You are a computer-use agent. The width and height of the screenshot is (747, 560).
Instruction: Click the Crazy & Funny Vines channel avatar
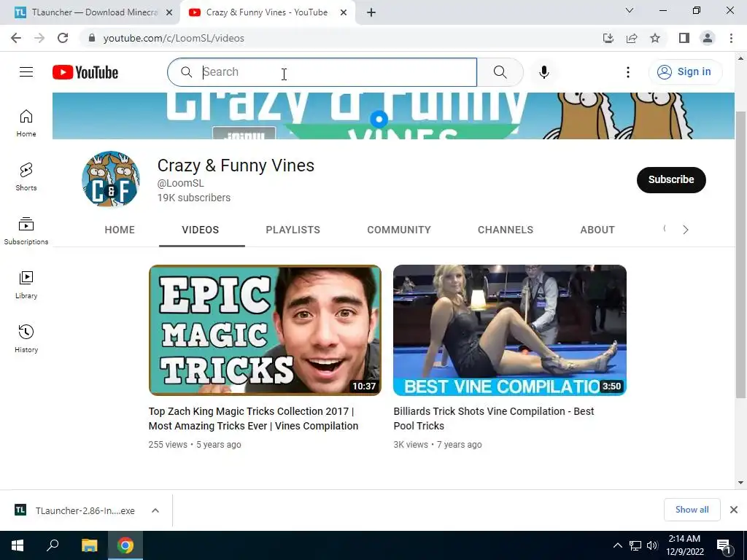click(111, 179)
